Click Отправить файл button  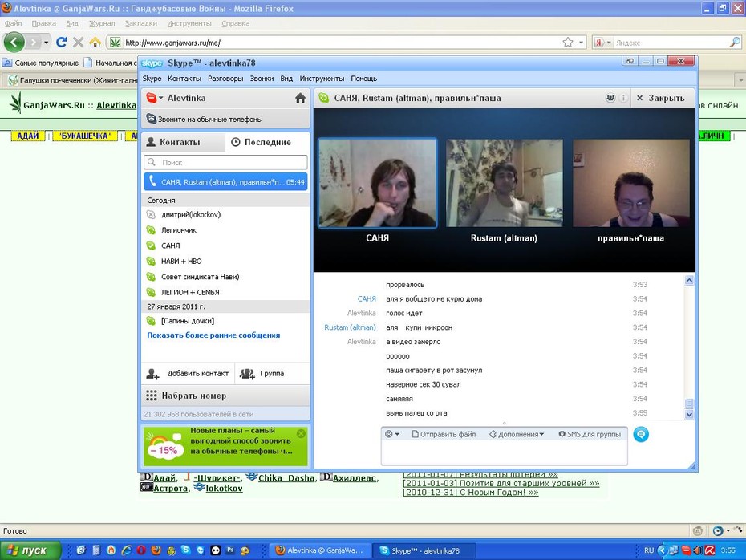coord(444,434)
